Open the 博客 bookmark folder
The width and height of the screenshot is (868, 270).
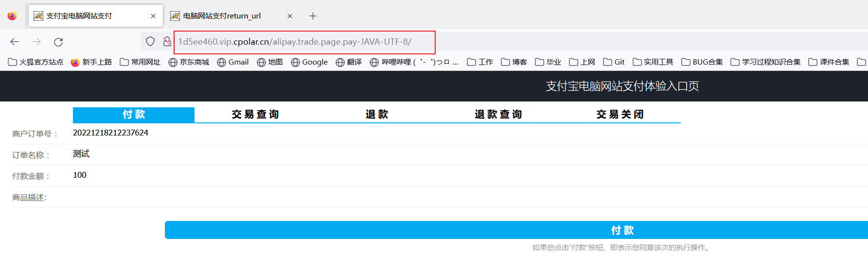click(514, 62)
